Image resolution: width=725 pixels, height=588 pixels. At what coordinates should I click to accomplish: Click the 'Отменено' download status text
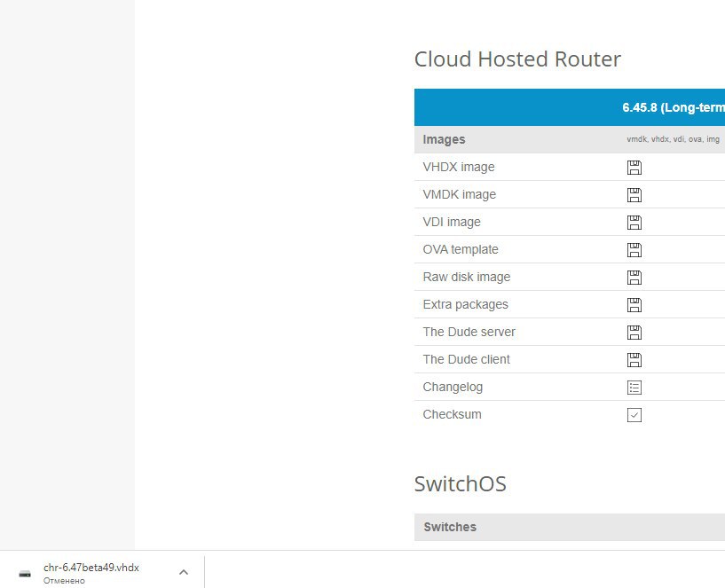(x=64, y=581)
